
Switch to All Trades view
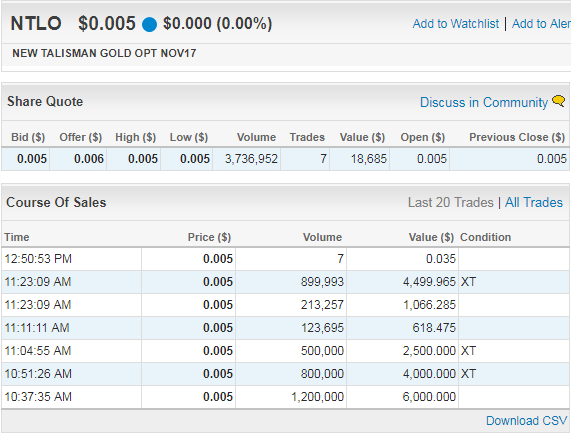click(x=534, y=202)
